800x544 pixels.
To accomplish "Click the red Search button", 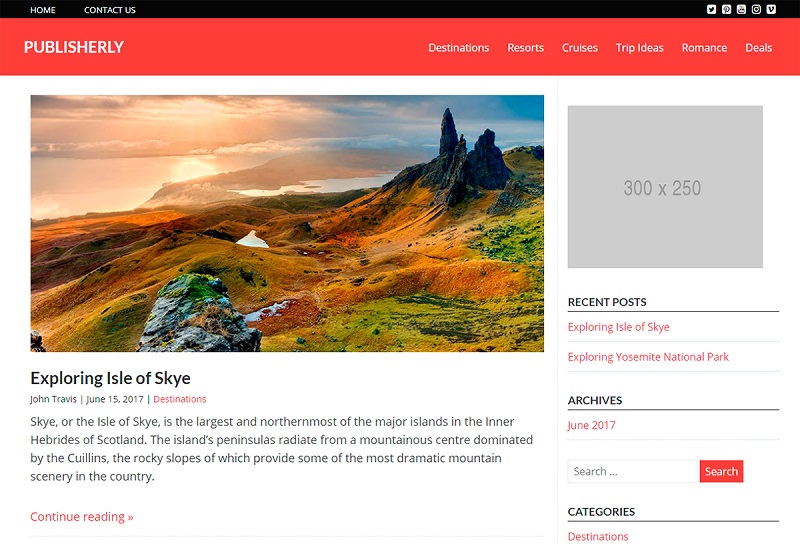I will [x=721, y=471].
